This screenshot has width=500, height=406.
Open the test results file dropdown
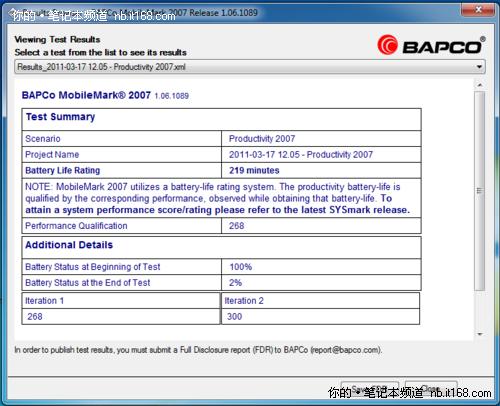[x=250, y=67]
